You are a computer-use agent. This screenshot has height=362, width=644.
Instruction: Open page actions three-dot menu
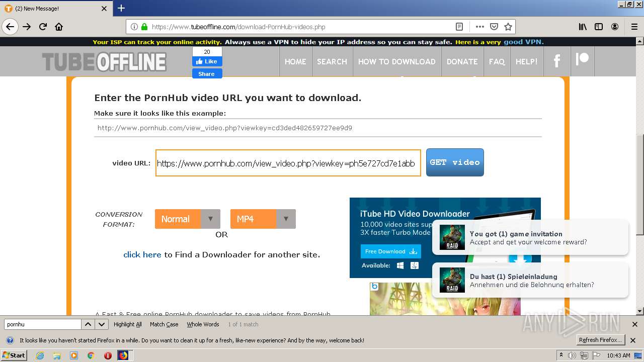[480, 27]
